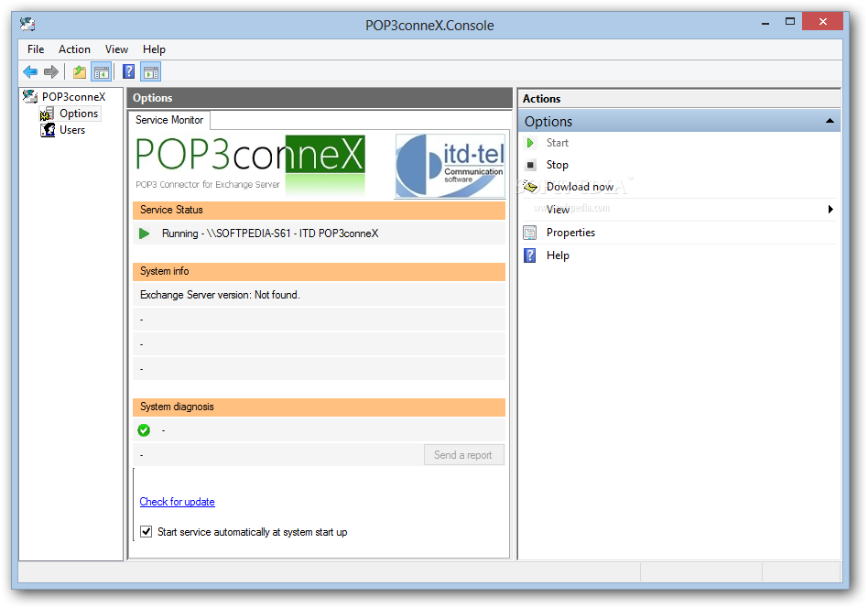This screenshot has height=608, width=868.
Task: Click the itd-tel Communication software logo
Action: tap(450, 166)
